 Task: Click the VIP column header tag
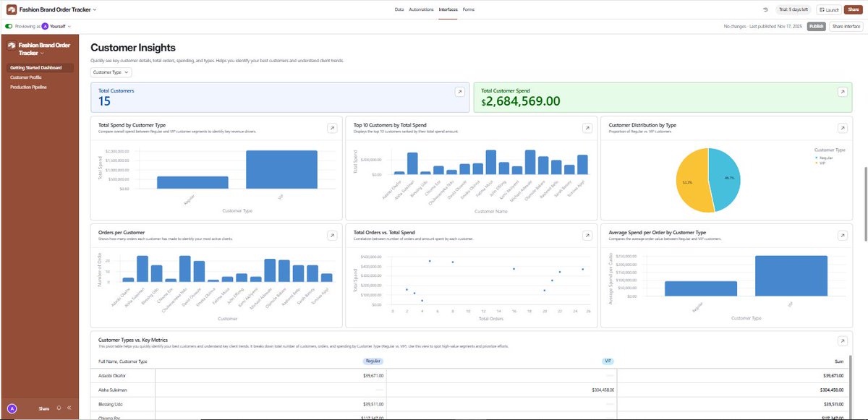coord(608,360)
